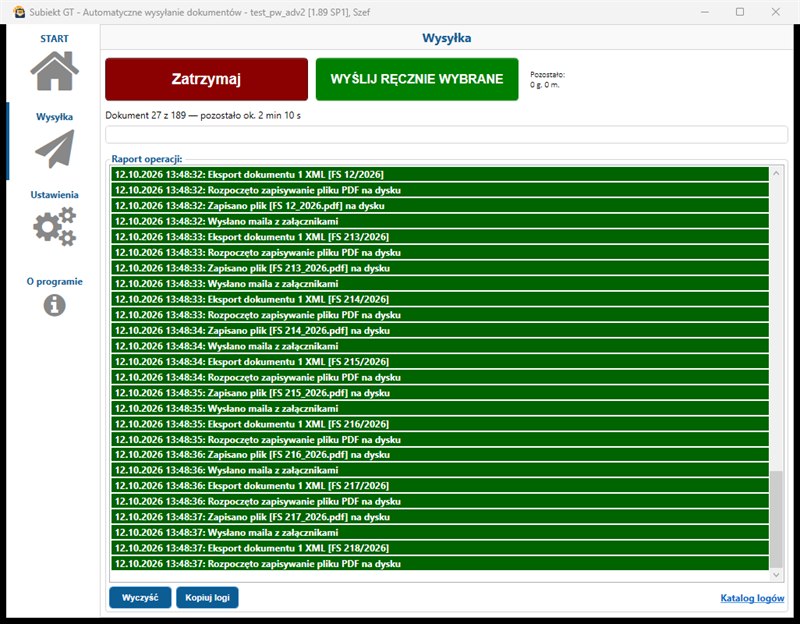This screenshot has width=800, height=624.
Task: Open the Katalog logów link
Action: point(752,598)
